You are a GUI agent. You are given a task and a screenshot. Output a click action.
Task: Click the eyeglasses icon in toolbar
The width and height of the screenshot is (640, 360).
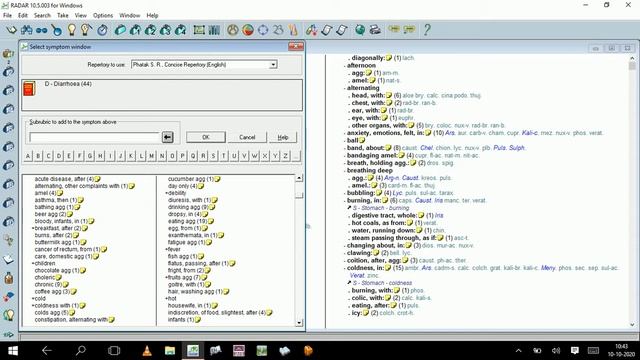[41, 30]
